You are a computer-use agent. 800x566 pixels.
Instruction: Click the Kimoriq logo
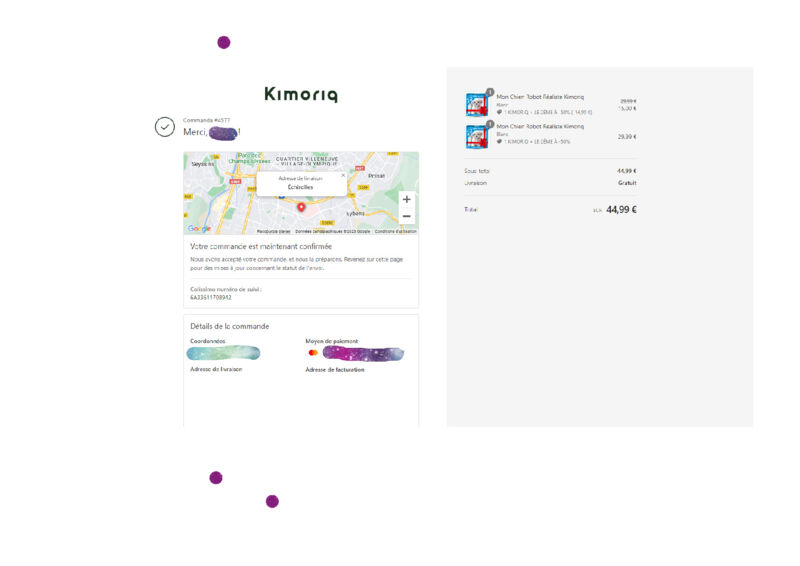tap(301, 94)
